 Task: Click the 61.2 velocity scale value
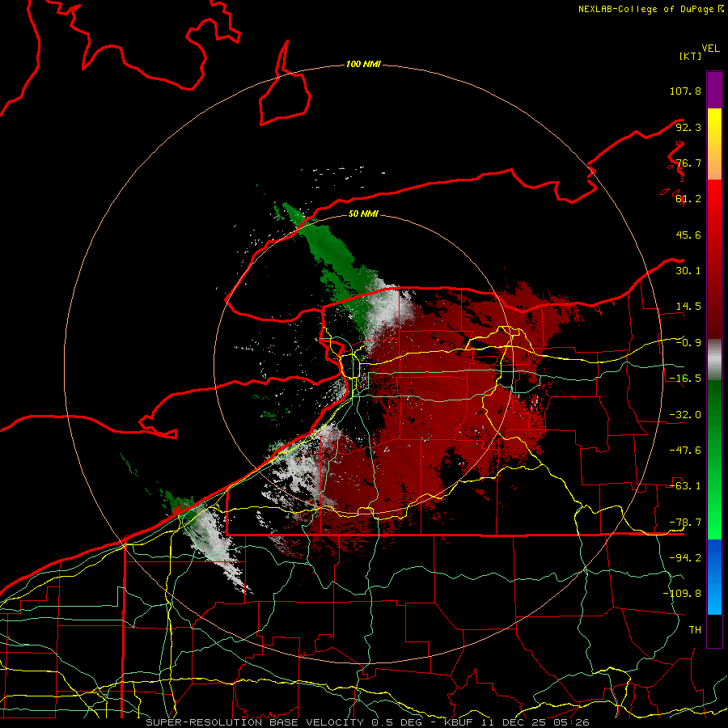click(x=688, y=199)
